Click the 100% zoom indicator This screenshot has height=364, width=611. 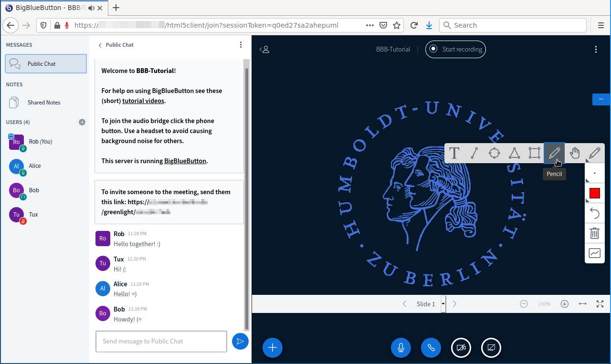[544, 304]
